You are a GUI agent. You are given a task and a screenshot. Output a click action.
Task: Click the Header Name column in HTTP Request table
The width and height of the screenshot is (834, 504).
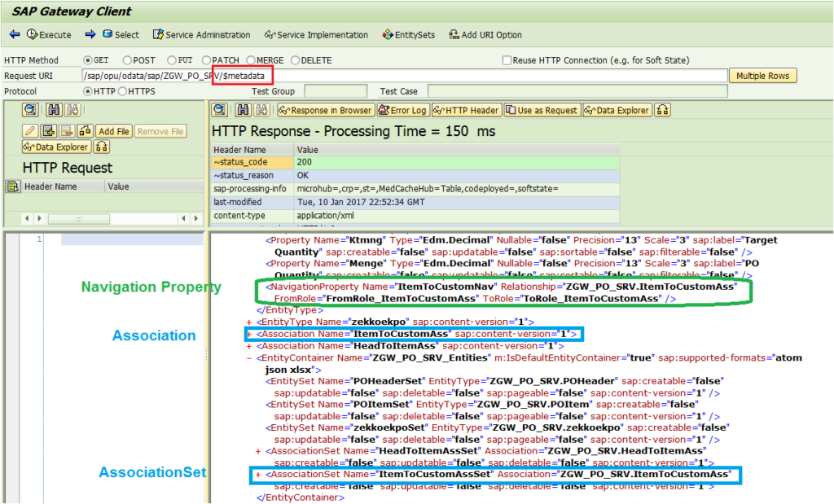[63, 186]
